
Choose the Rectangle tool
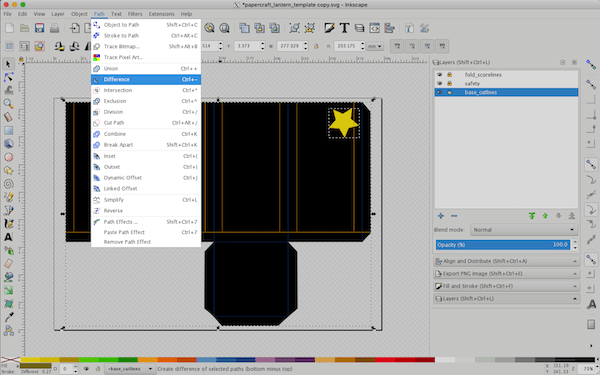8,130
